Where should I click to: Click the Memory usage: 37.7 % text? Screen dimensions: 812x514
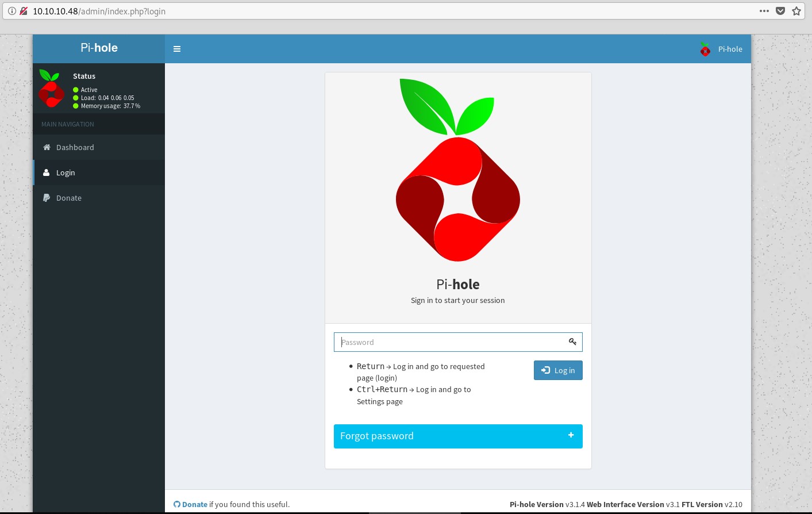tap(110, 106)
